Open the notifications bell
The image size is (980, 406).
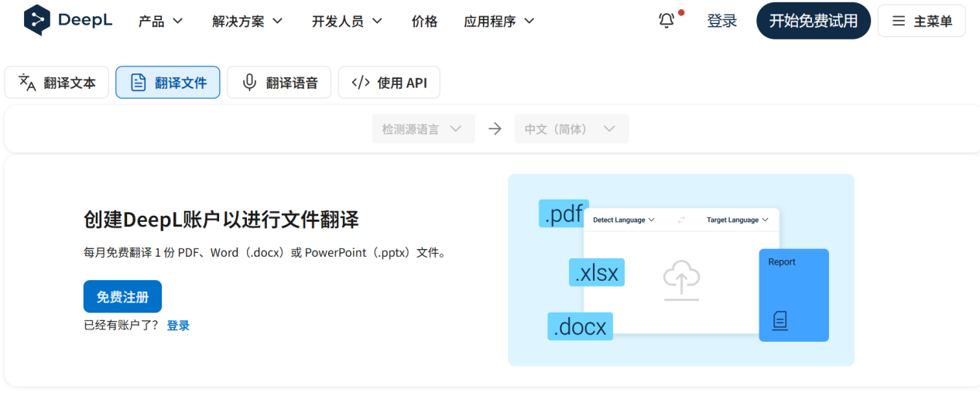click(x=666, y=21)
